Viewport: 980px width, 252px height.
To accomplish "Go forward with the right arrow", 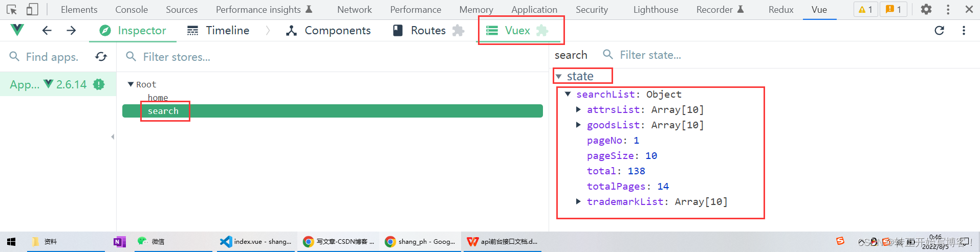I will pyautogui.click(x=71, y=31).
